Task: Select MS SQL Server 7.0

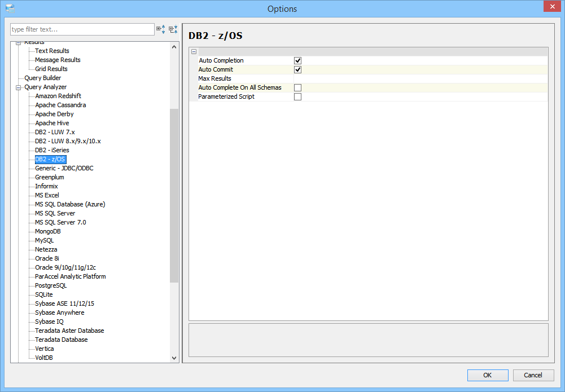Action: (60, 222)
